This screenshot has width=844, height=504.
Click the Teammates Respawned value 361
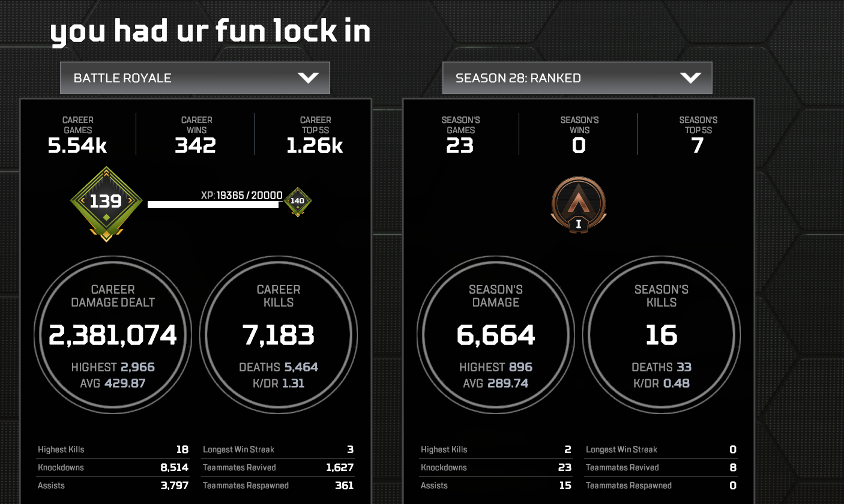tap(345, 485)
